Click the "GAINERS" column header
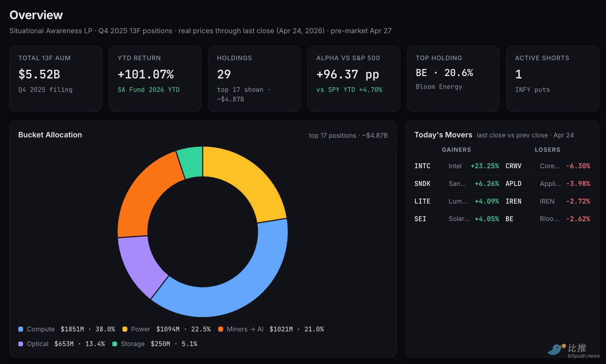Viewport: 606px width, 364px height. [457, 150]
